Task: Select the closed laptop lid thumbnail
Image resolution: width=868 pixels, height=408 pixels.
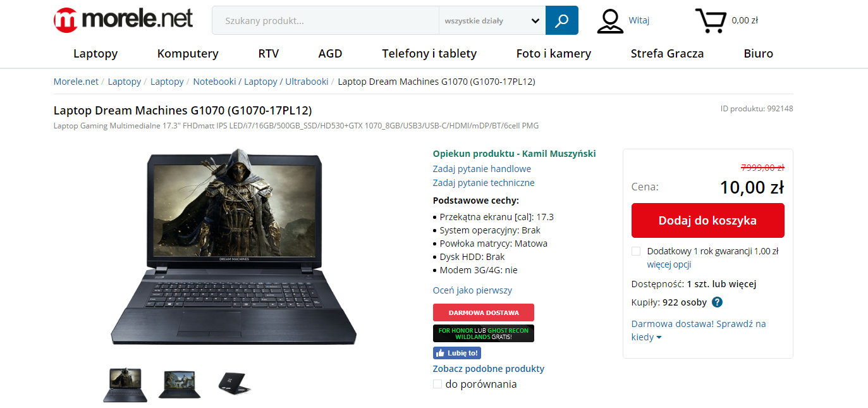Action: click(x=235, y=383)
